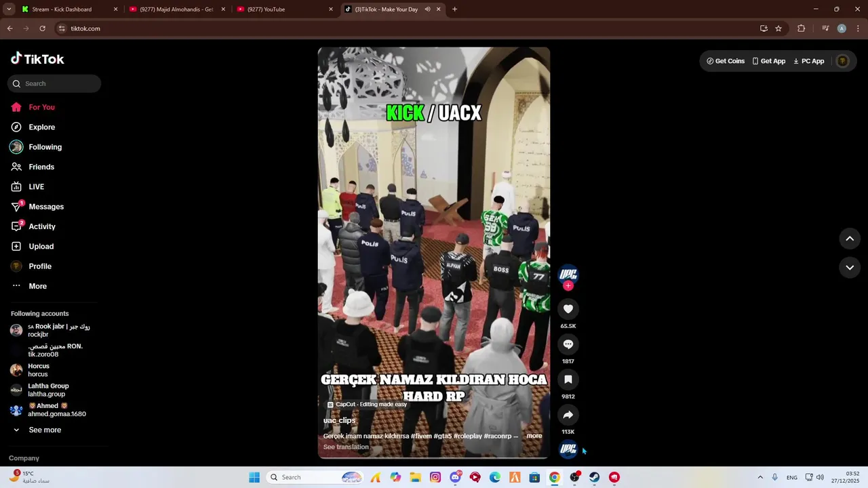This screenshot has height=488, width=868.
Task: Go to next video with down arrow
Action: pos(850,268)
